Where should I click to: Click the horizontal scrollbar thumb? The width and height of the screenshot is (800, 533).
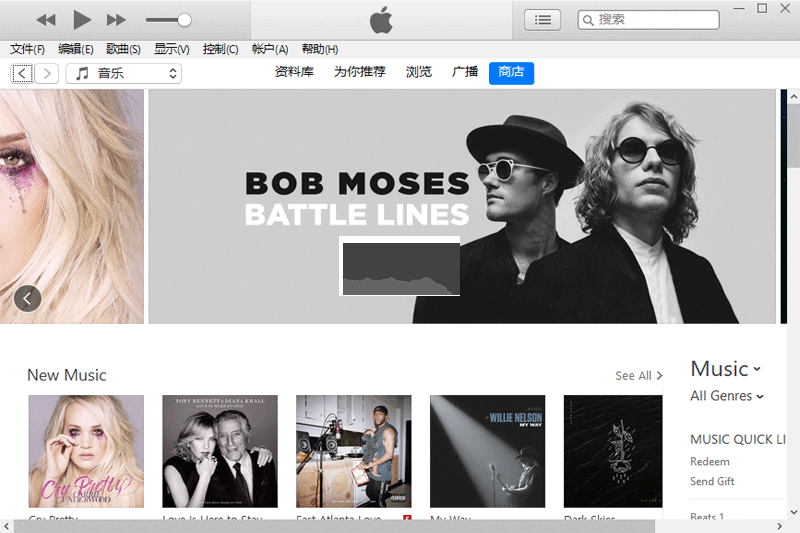click(334, 526)
